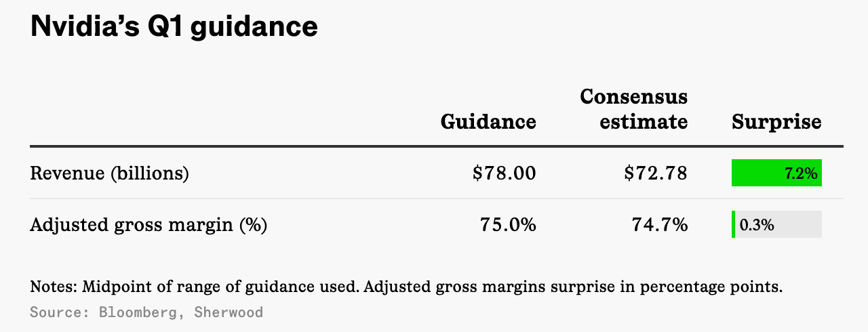Click the green 7.2% surprise bar

(776, 173)
